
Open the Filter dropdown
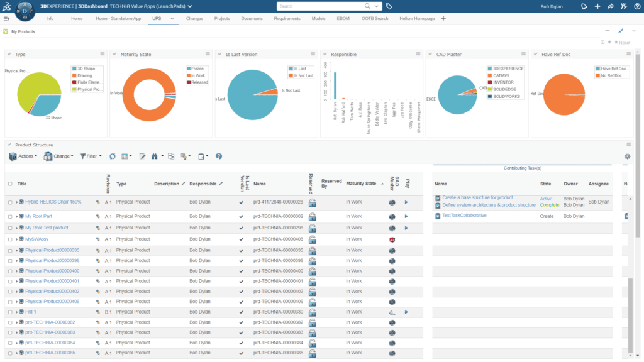pos(91,156)
